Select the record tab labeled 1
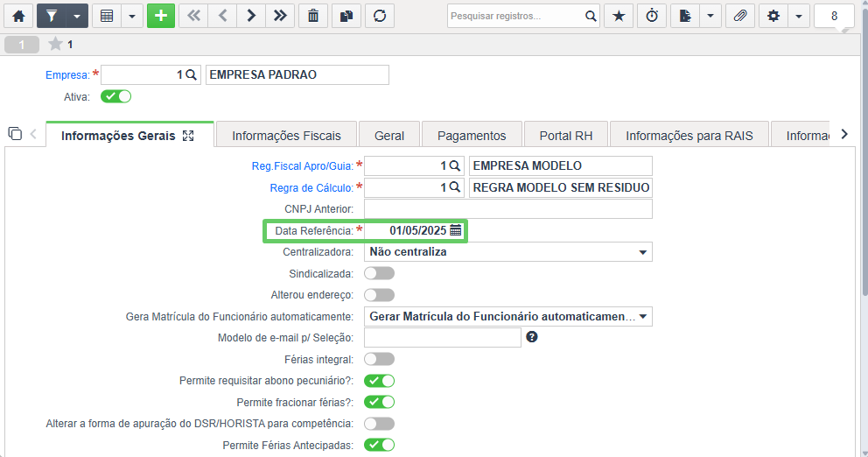This screenshot has width=868, height=457. pos(22,45)
